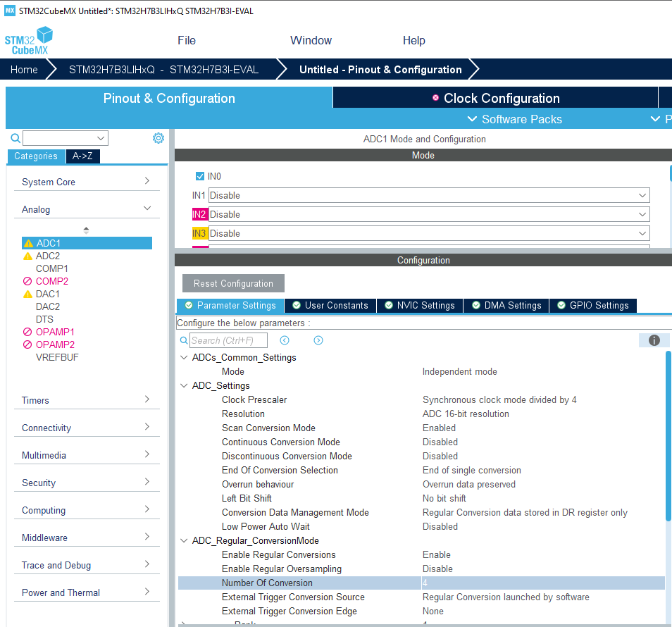The width and height of the screenshot is (672, 627).
Task: Click the parameter list vertical scrollbar
Action: [x=668, y=436]
